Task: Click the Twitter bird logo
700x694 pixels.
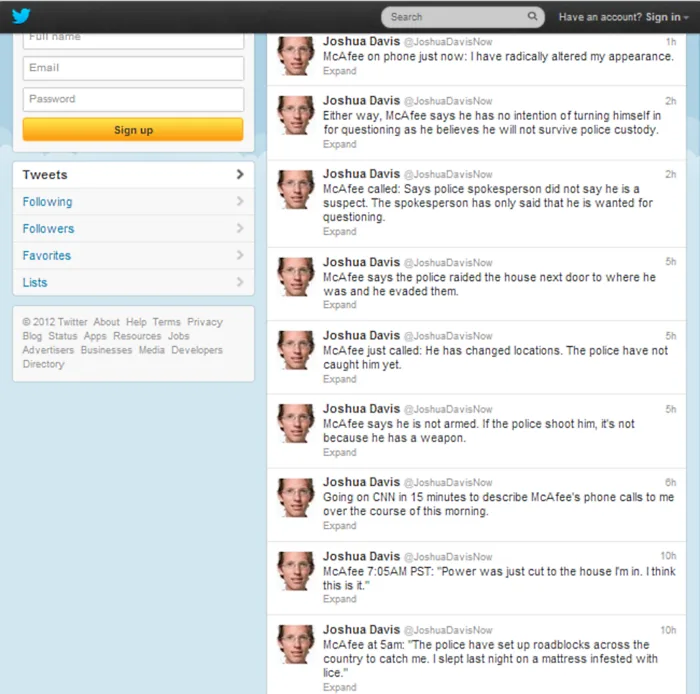Action: pos(21,16)
